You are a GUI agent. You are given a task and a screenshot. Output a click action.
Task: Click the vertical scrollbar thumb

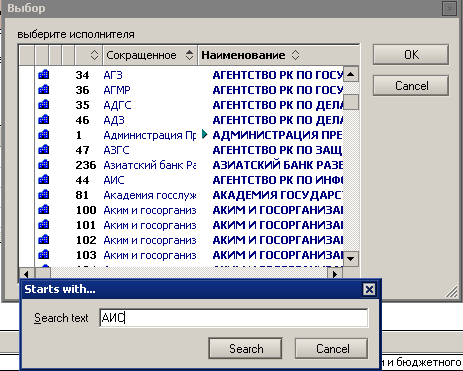coord(351,102)
